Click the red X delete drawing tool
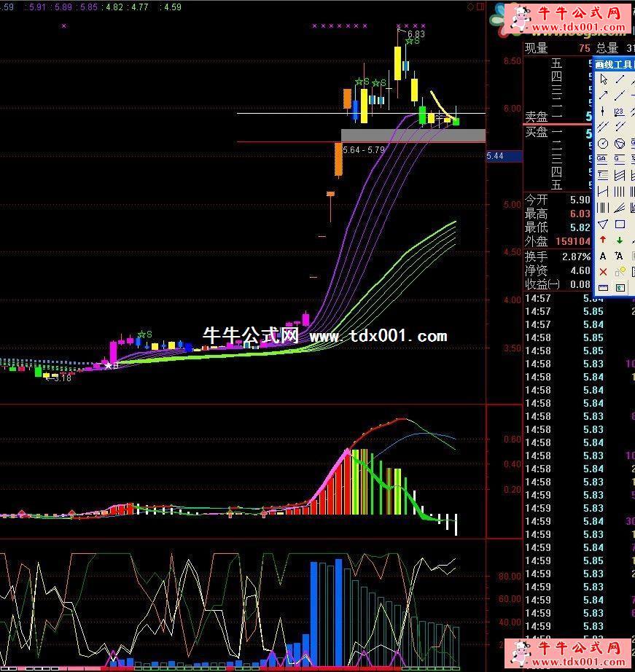Screen dimensions: 635x672 tap(603, 272)
